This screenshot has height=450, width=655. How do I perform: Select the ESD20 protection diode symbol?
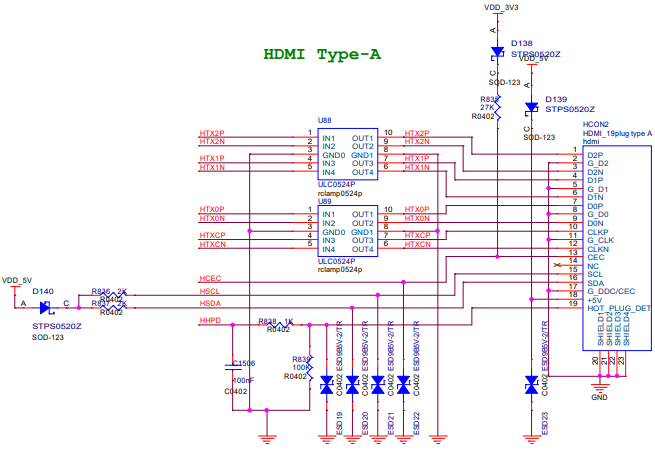point(353,385)
